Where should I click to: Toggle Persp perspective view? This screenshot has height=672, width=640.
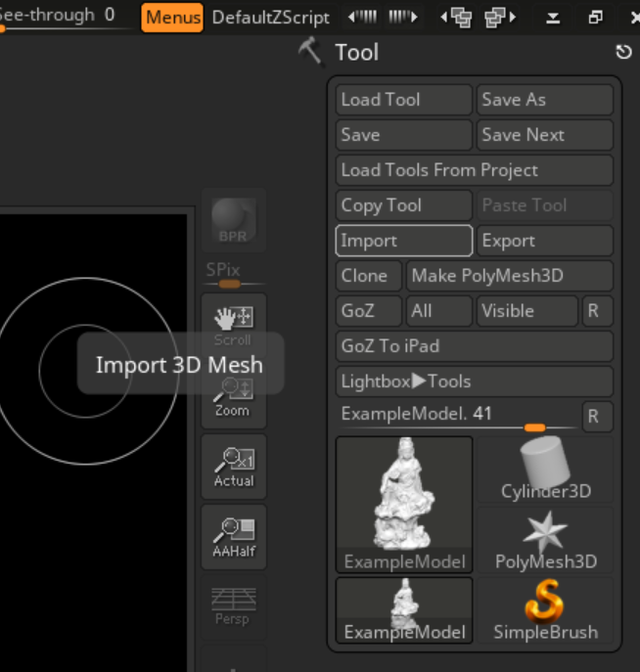tap(233, 605)
